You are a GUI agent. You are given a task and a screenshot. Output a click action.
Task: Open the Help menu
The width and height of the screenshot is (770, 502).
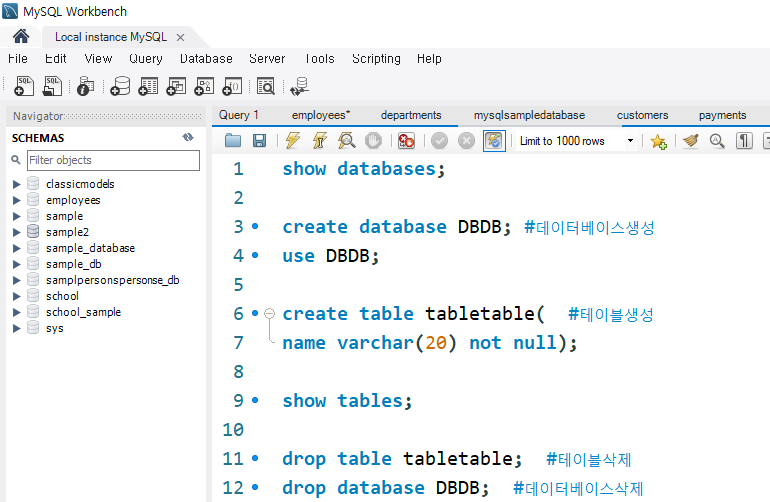click(x=429, y=58)
